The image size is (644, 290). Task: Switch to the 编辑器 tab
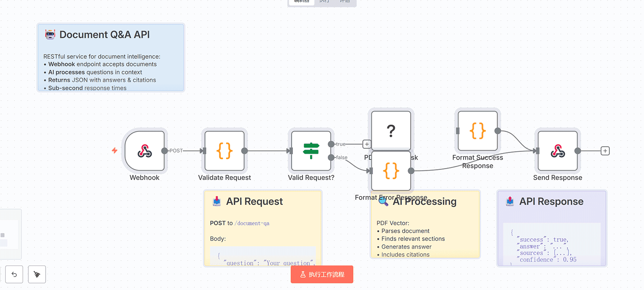pos(301,2)
